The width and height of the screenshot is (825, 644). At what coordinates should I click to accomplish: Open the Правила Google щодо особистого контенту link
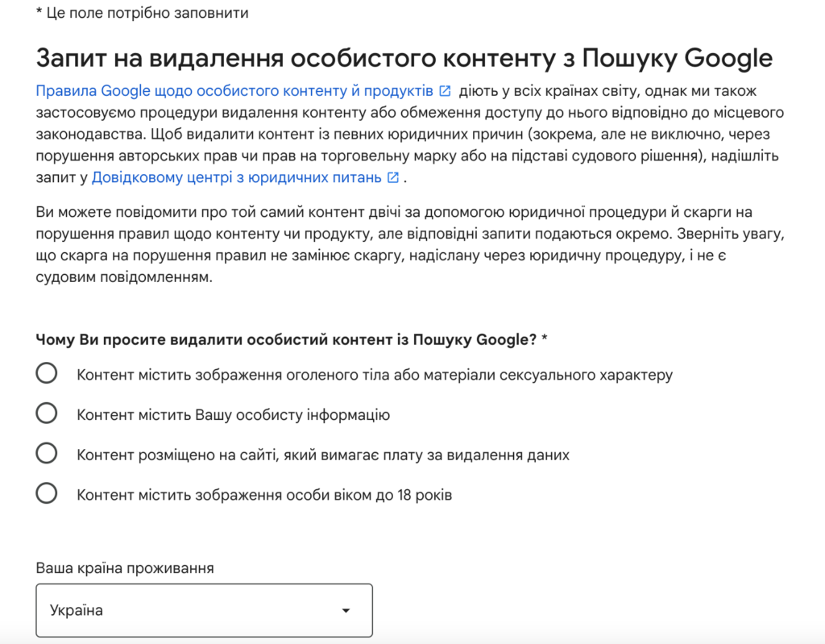(234, 91)
